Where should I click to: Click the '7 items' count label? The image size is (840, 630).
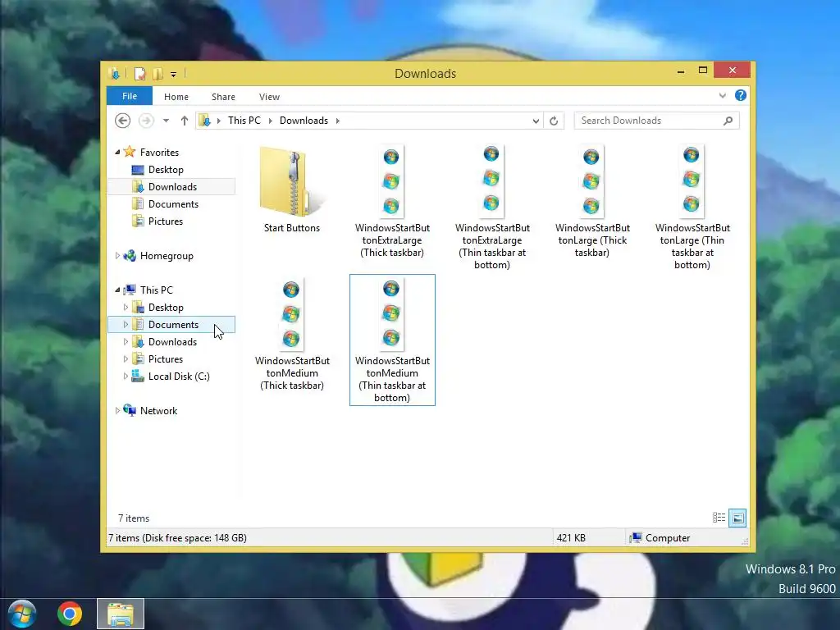134,518
